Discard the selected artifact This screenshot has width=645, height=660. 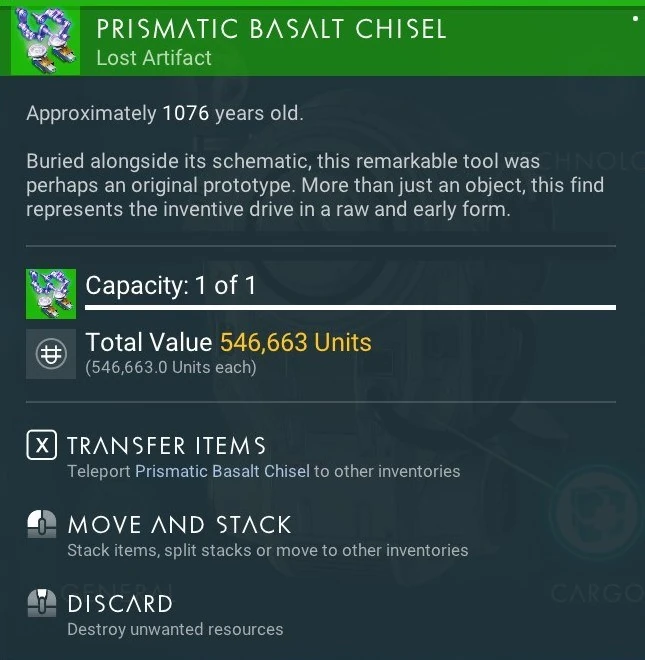point(120,604)
